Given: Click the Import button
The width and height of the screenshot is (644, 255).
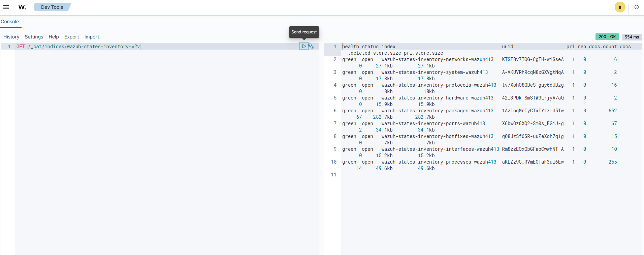Looking at the screenshot, I should (x=92, y=37).
